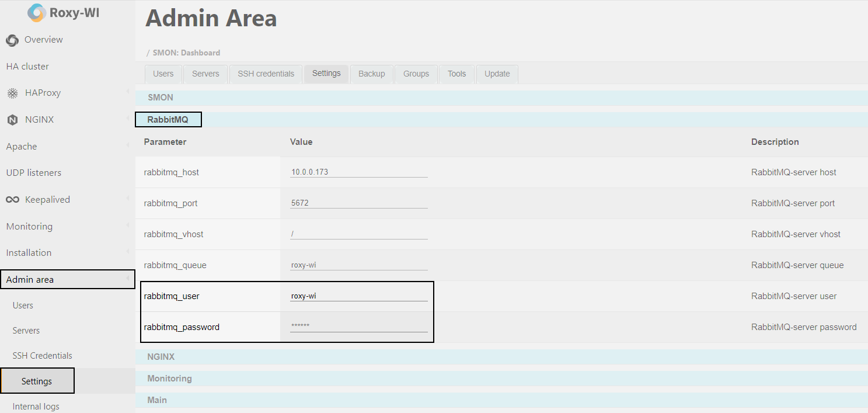Screen dimensions: 868x413
Task: Click the HAProxy icon in sidebar
Action: [x=12, y=93]
